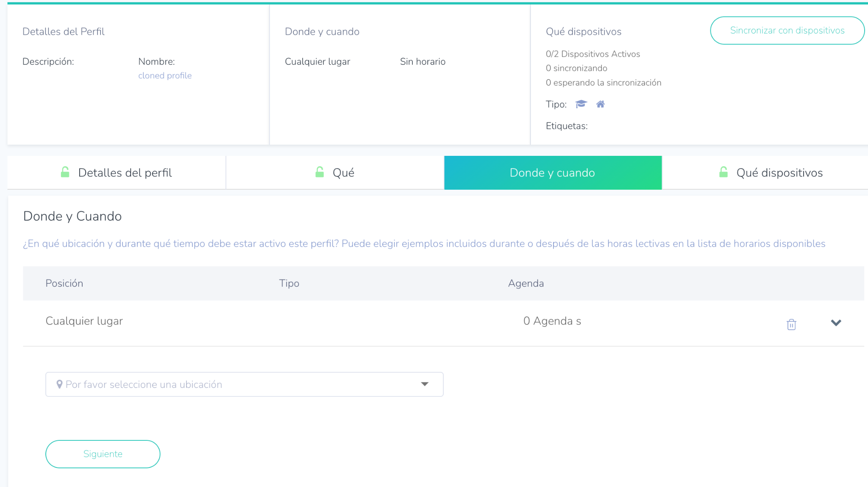The width and height of the screenshot is (868, 487).
Task: Switch to Detalles del perfil tab
Action: click(x=117, y=173)
